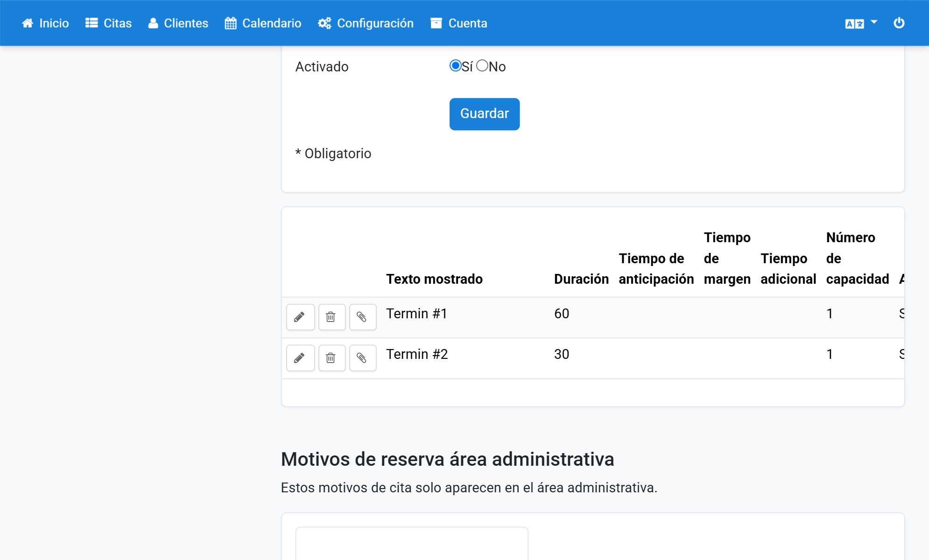Switch to the Calendario page
This screenshot has width=929, height=560.
coord(263,23)
